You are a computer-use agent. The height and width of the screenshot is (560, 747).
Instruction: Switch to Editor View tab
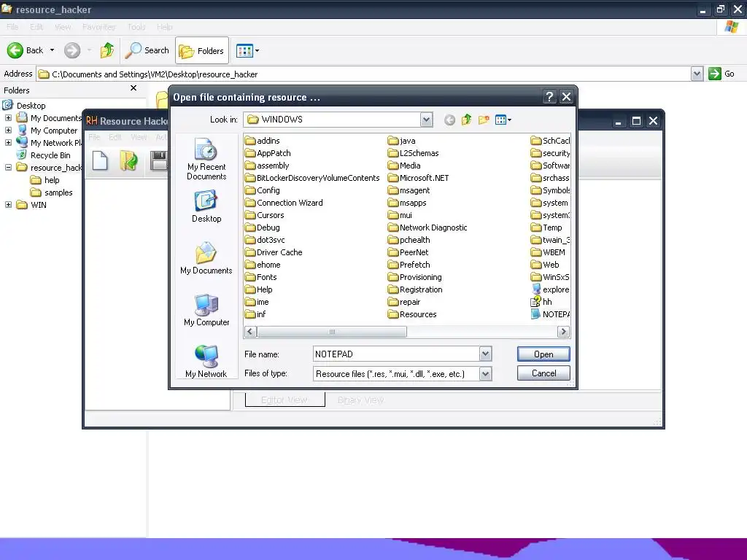click(285, 400)
